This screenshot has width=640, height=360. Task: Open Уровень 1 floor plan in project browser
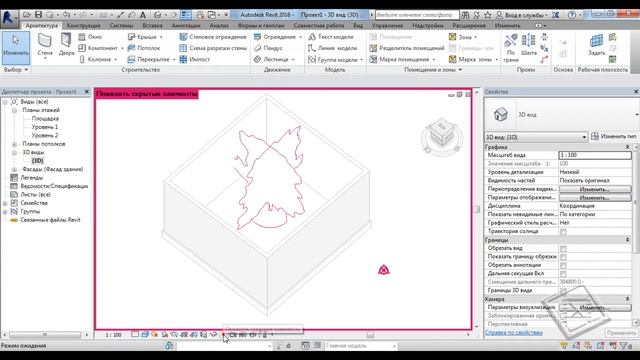(x=45, y=127)
